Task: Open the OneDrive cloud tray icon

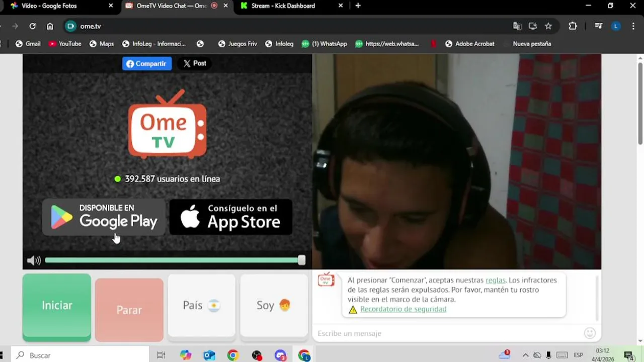Action: [x=505, y=355]
